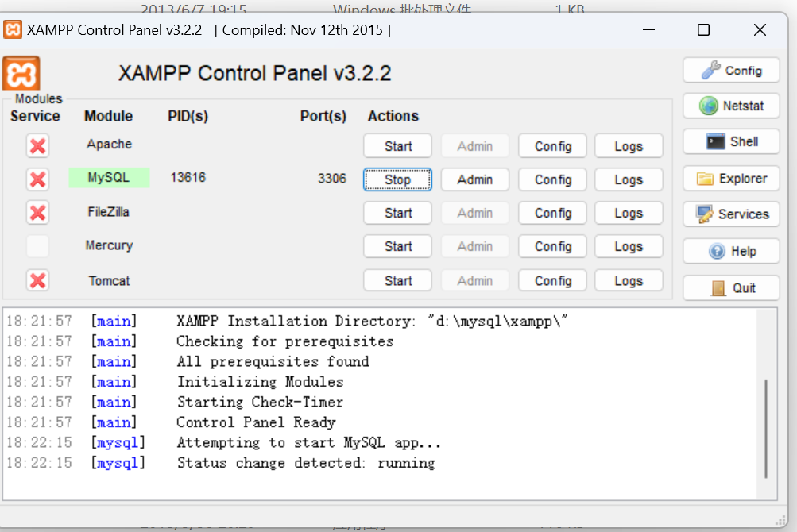Open Explorer folder button
Screen dimensions: 797x532
coord(731,179)
